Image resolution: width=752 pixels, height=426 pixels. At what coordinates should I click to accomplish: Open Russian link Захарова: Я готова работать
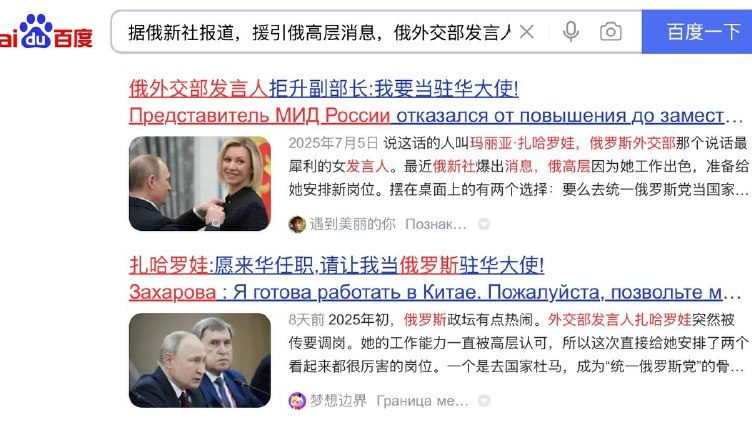click(435, 292)
